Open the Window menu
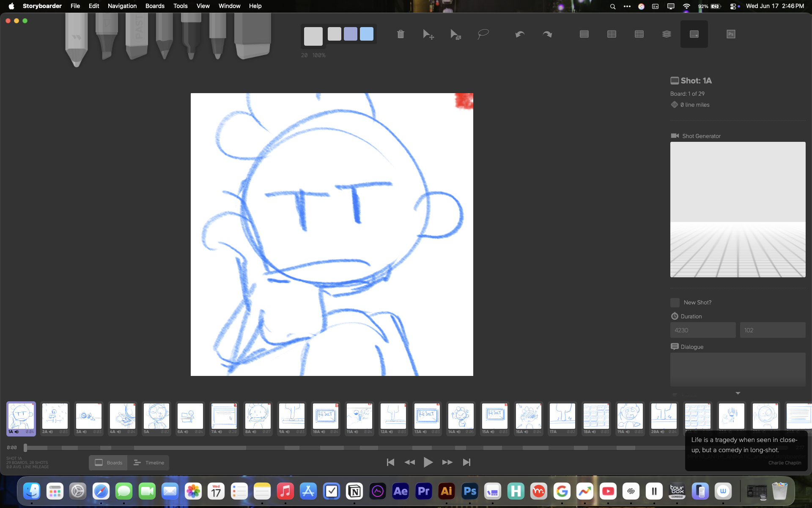Image resolution: width=812 pixels, height=508 pixels. click(x=229, y=6)
